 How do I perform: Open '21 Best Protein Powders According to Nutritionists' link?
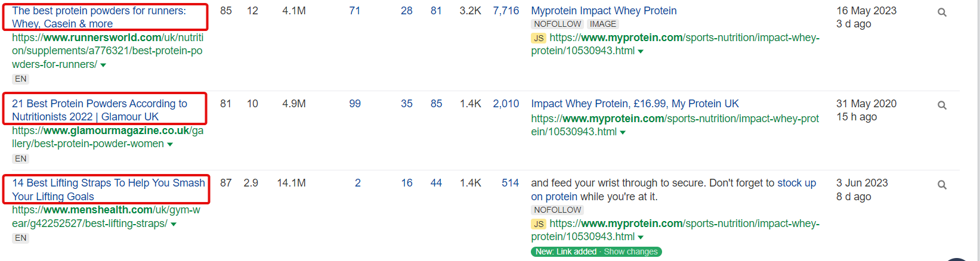tap(100, 110)
